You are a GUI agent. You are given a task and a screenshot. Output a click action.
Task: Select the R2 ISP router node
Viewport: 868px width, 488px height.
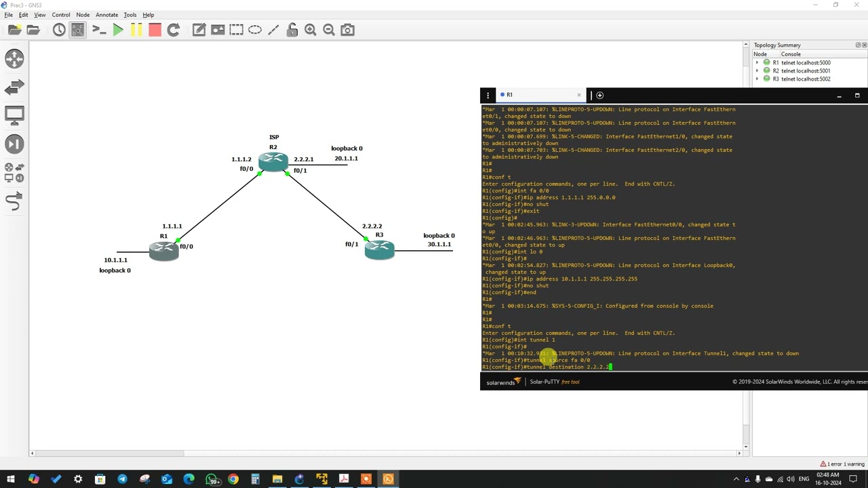pyautogui.click(x=273, y=161)
